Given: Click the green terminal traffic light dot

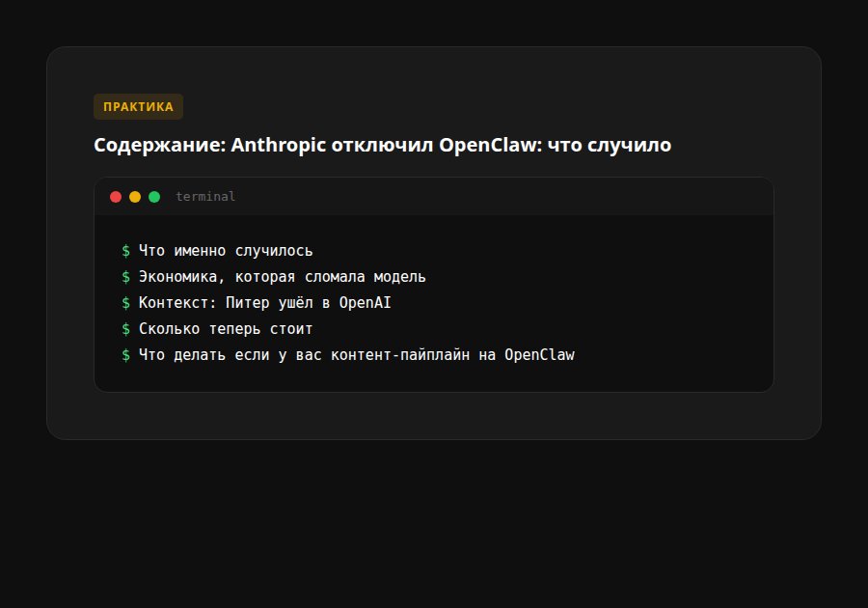Looking at the screenshot, I should 154,196.
